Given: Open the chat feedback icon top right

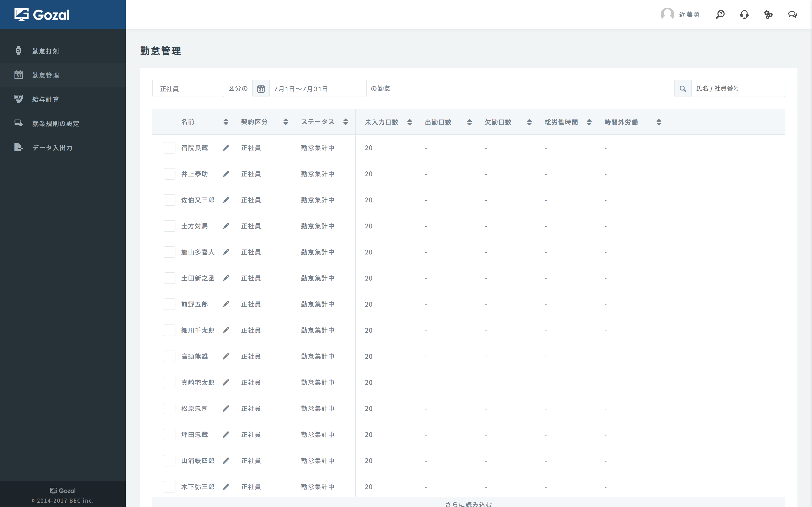Looking at the screenshot, I should pyautogui.click(x=792, y=14).
